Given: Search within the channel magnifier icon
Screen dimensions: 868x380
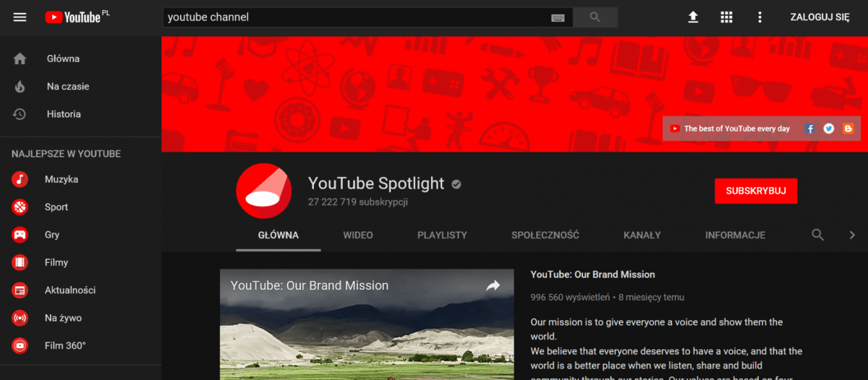Looking at the screenshot, I should coord(818,235).
